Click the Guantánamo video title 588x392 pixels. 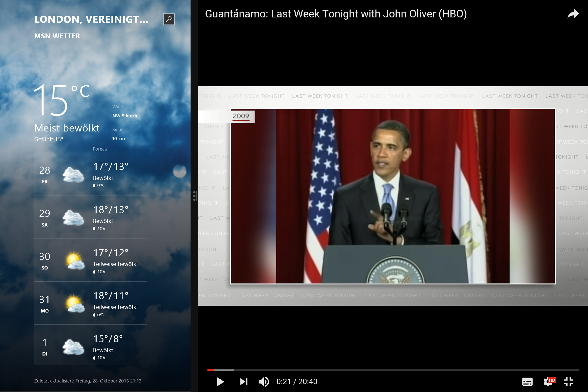(336, 14)
